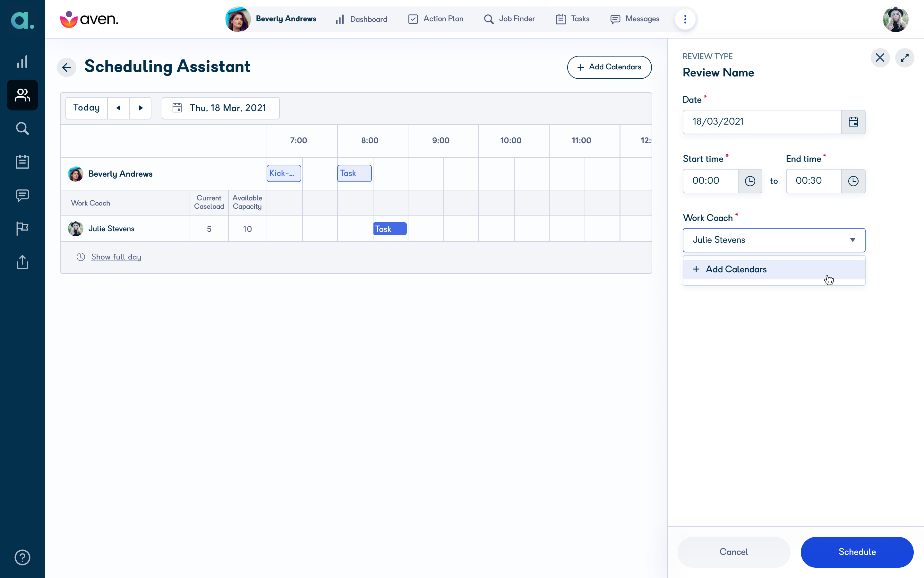
Task: Click the Date input field 18/03/2021
Action: click(x=762, y=122)
